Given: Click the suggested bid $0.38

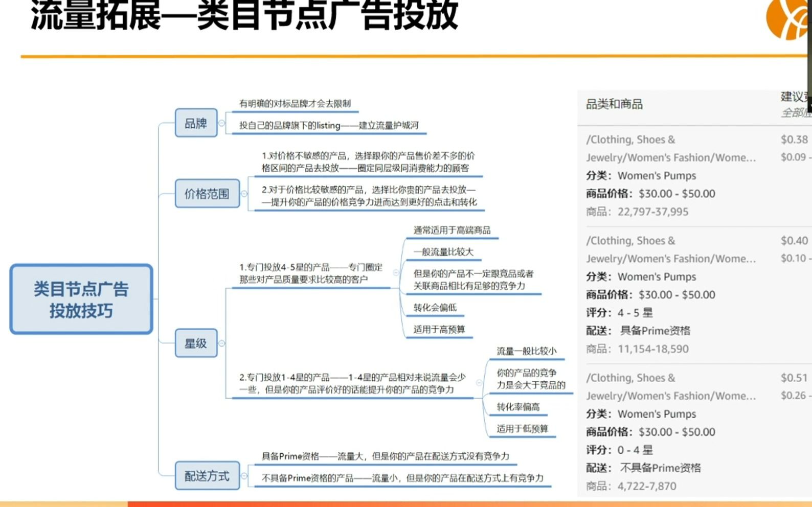Looking at the screenshot, I should [794, 140].
